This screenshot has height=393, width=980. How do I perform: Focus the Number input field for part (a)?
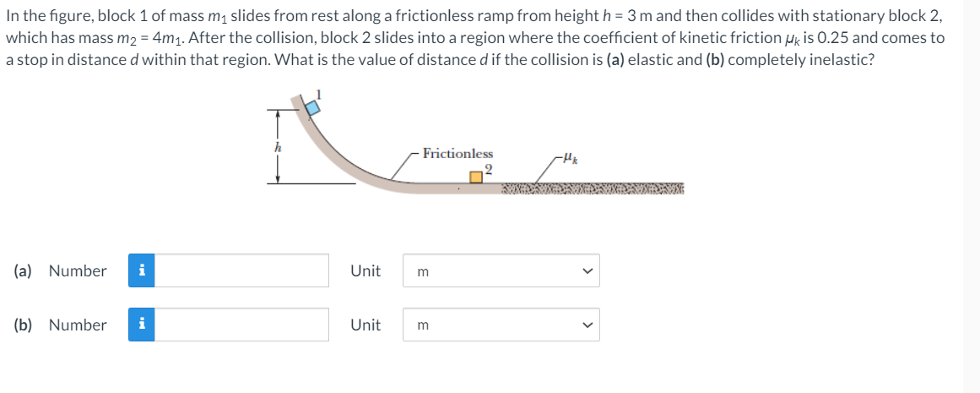pyautogui.click(x=241, y=270)
